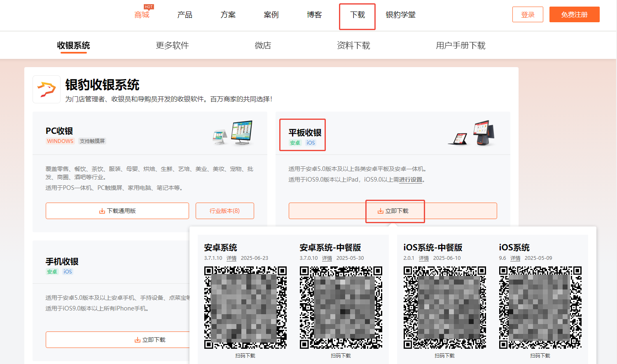Click the 安卓 tag under 平板收银

(295, 143)
